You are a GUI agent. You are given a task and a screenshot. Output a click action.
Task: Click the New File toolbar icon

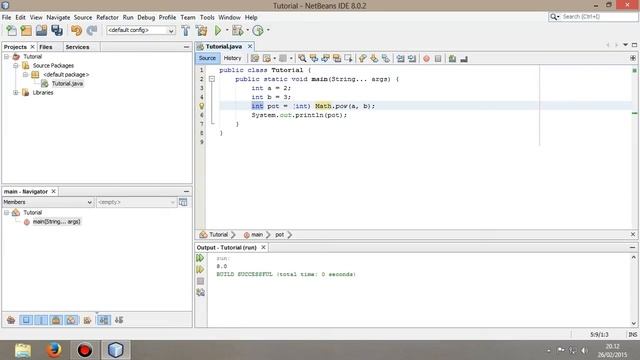11,30
